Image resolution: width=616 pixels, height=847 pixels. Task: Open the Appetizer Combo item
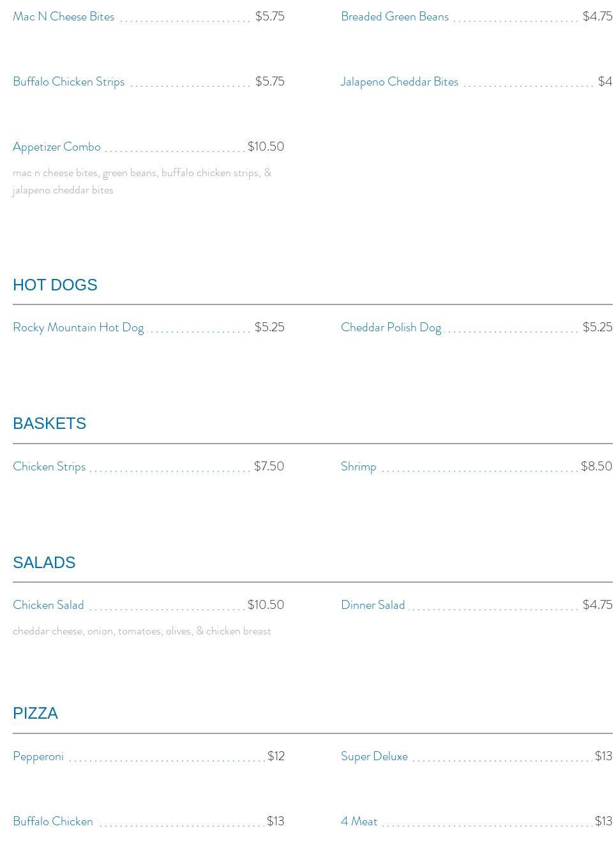pos(57,147)
